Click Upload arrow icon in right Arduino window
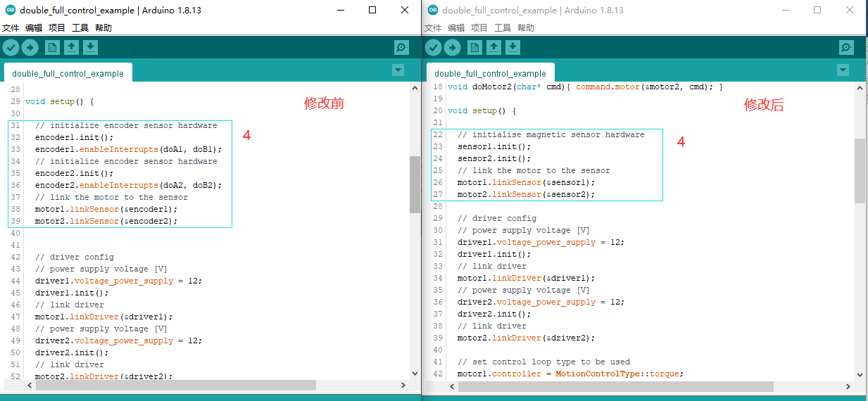This screenshot has width=868, height=401. click(x=452, y=47)
